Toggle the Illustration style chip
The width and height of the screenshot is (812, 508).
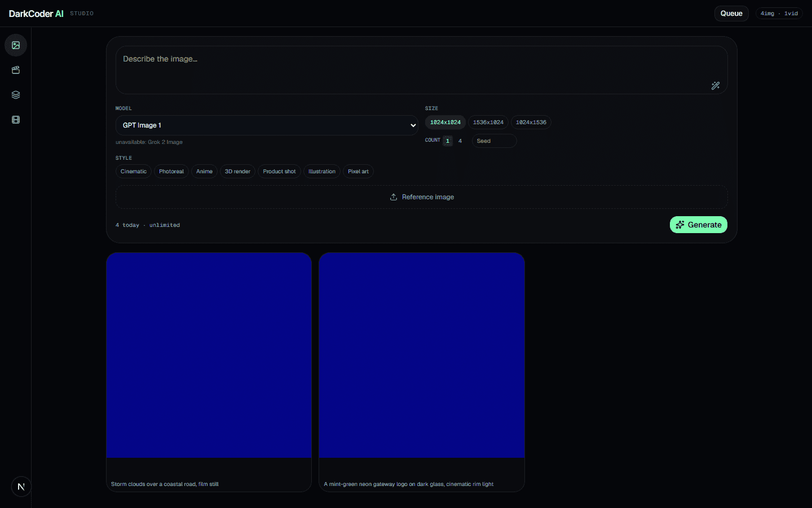point(322,172)
